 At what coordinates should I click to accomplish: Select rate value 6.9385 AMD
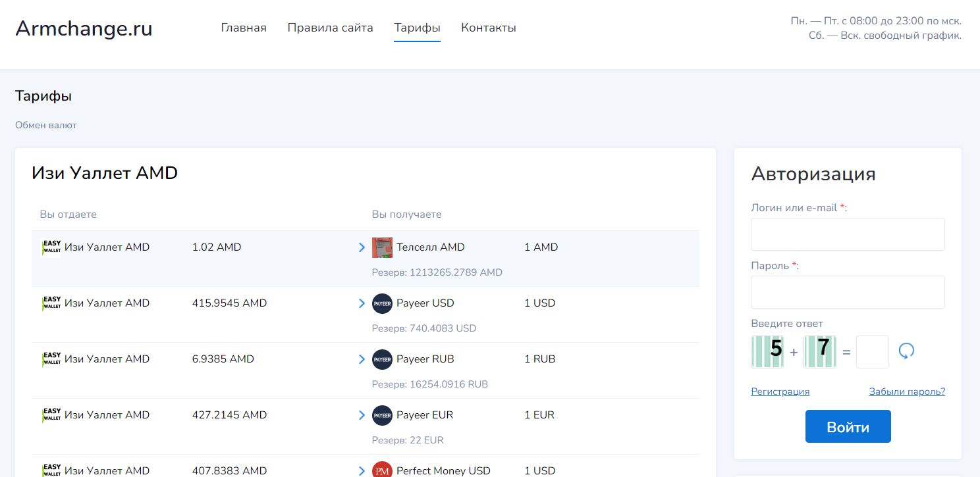pyautogui.click(x=223, y=359)
